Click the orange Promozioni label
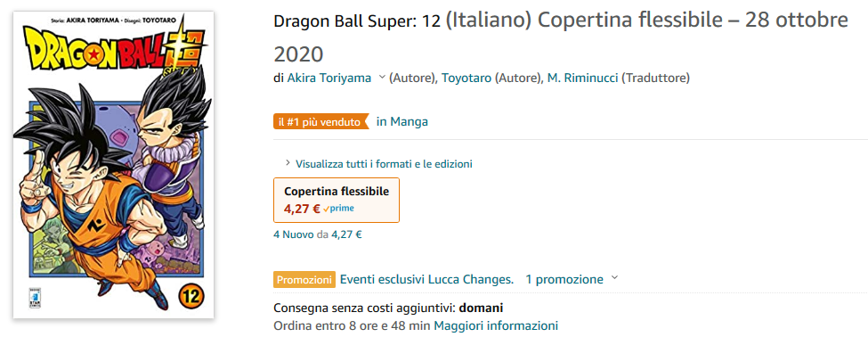868x337 pixels. (304, 280)
